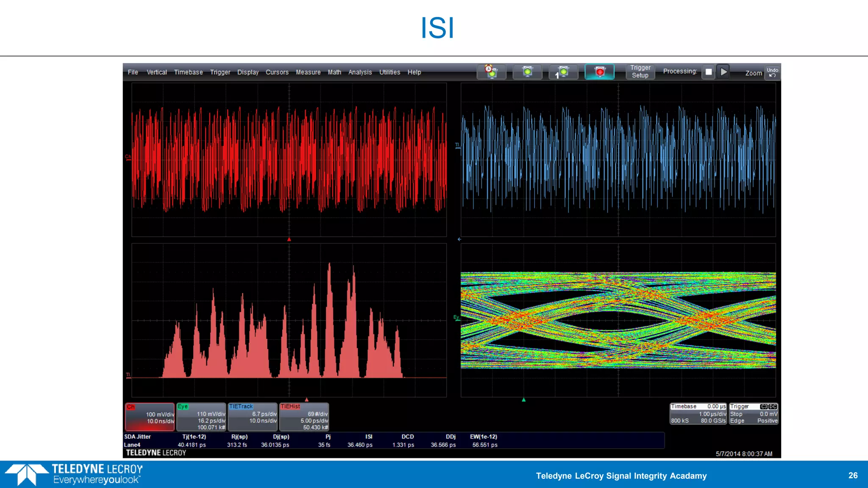
Task: Open the Math menu
Action: click(334, 72)
